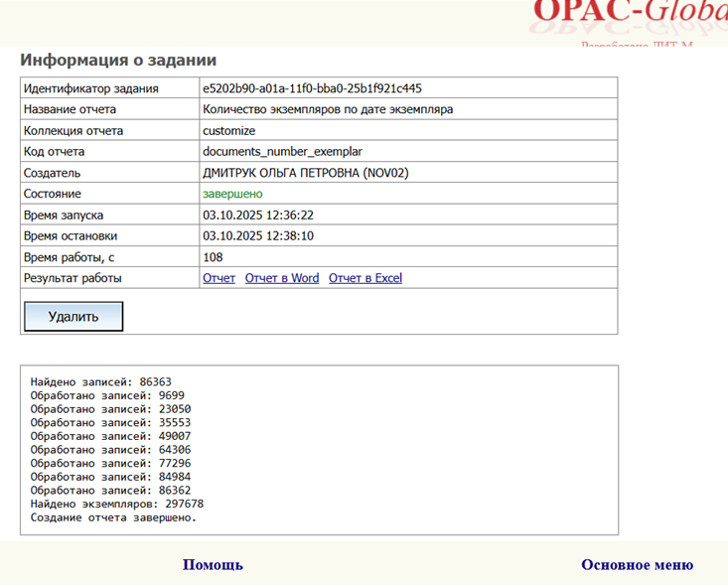Click the green 'завершено' status text

point(232,194)
